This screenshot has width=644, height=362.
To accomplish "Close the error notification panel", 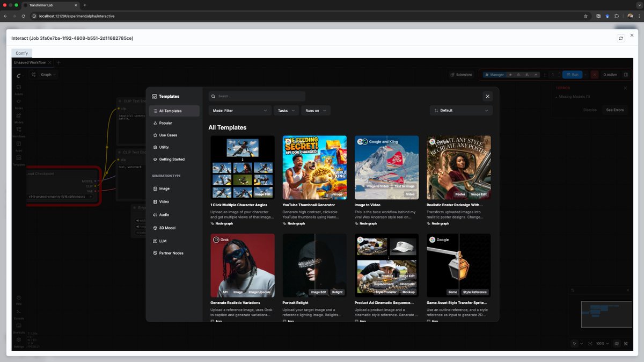I will point(625,88).
